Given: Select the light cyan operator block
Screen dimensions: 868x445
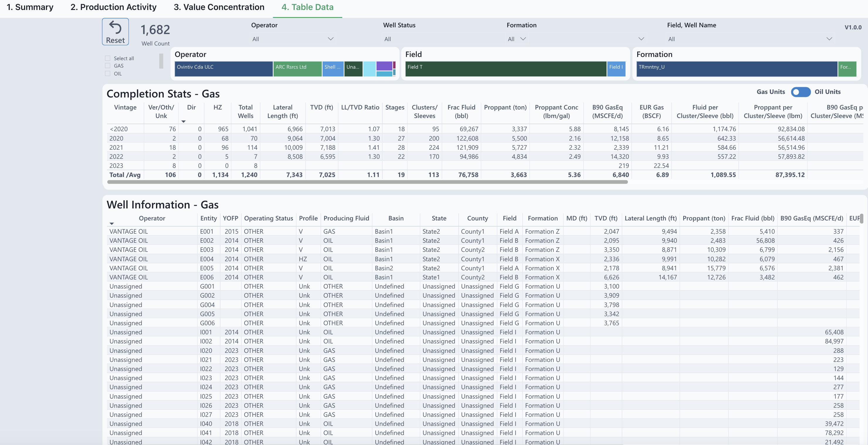Looking at the screenshot, I should tap(369, 69).
